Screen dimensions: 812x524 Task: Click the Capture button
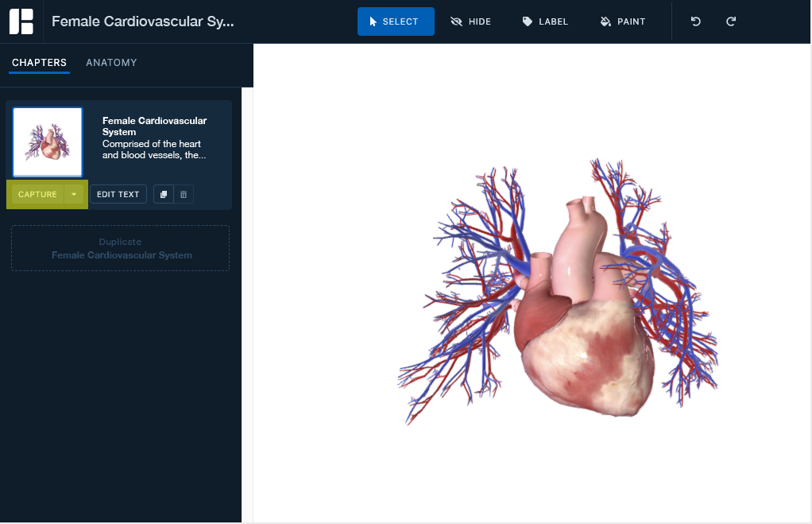pos(37,194)
